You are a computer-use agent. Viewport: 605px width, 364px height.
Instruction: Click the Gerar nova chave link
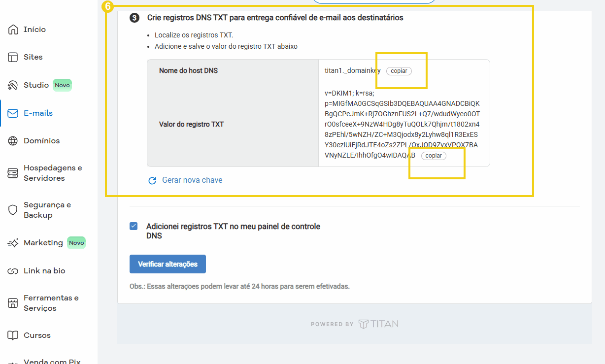[192, 180]
